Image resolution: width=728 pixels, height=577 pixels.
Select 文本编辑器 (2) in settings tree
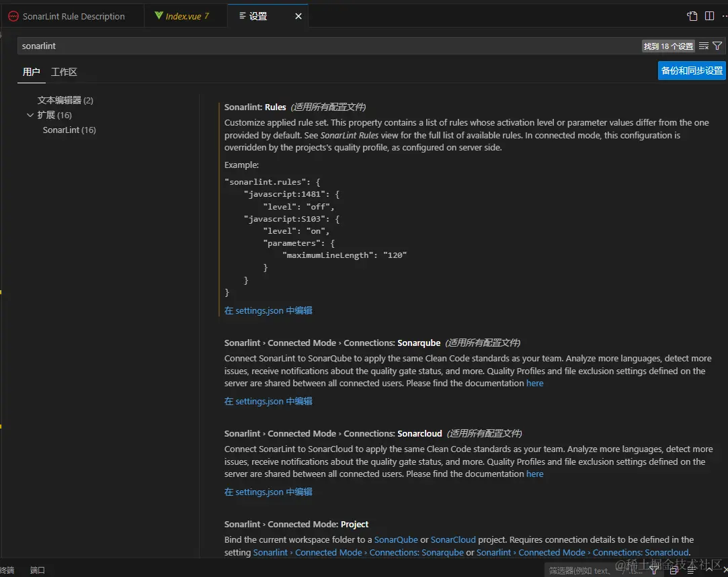click(x=65, y=100)
